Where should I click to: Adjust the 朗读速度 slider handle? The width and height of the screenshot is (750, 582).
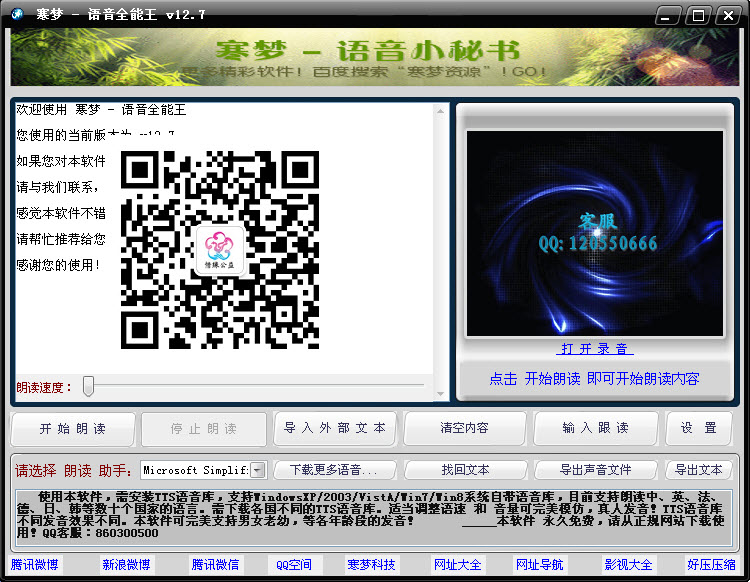(88, 386)
